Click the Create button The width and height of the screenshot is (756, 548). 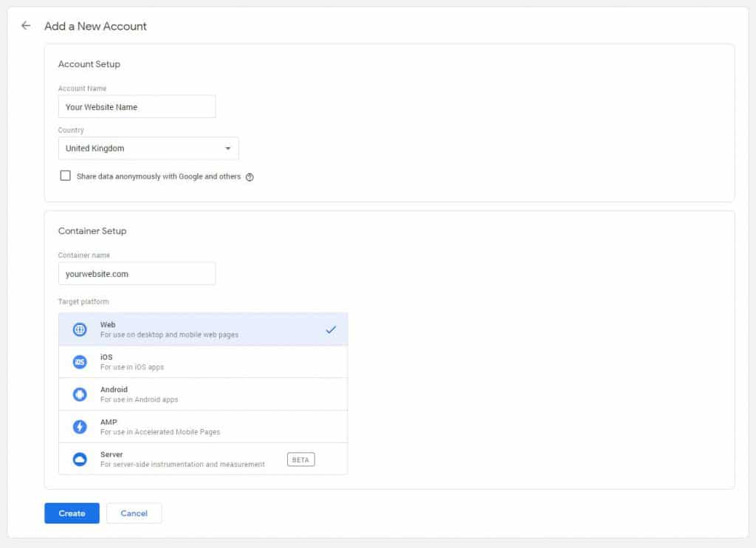tap(72, 513)
